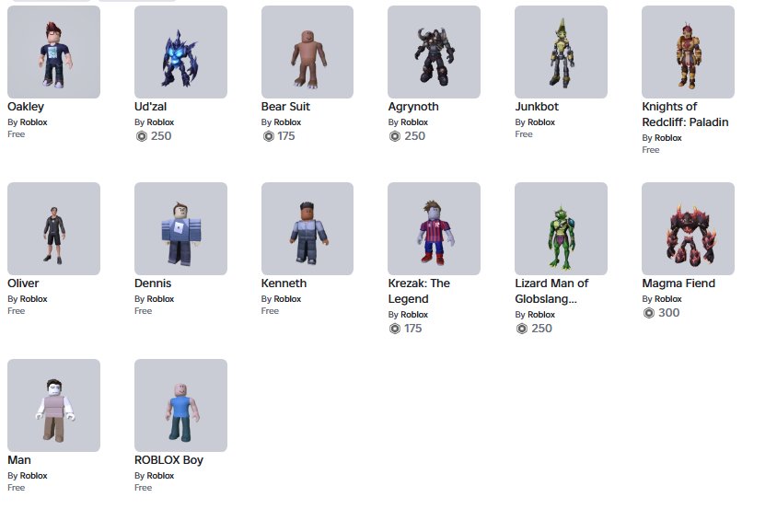Open the Man avatar thumbnail
This screenshot has width=777, height=532.
coord(53,405)
